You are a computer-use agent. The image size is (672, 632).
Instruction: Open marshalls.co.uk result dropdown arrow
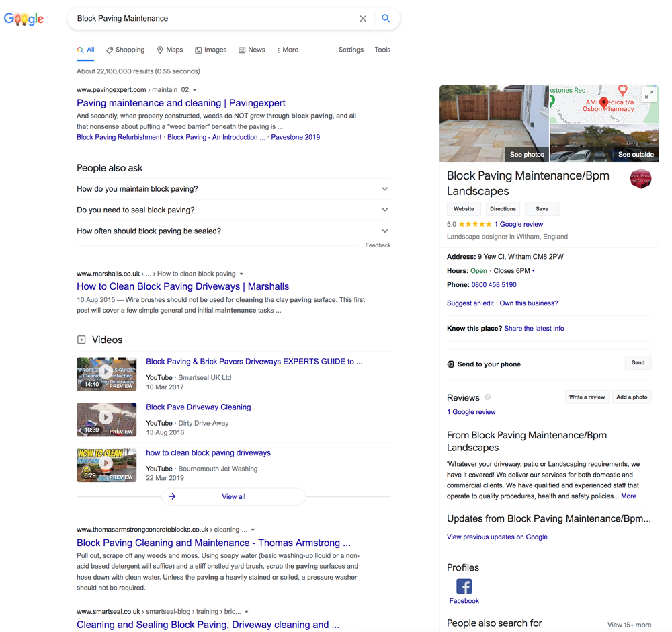(241, 274)
